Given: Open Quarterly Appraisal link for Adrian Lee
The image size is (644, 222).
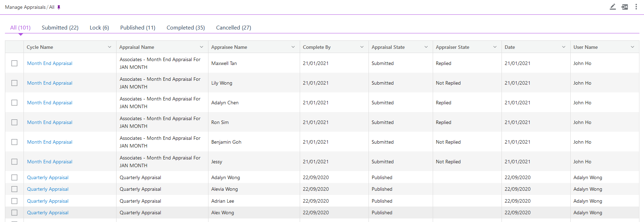Looking at the screenshot, I should pos(48,201).
